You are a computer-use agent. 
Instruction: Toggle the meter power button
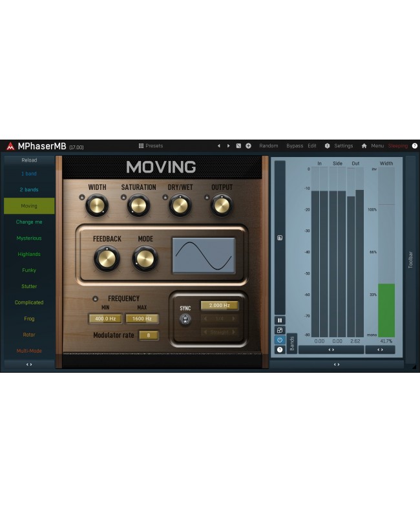[x=280, y=340]
